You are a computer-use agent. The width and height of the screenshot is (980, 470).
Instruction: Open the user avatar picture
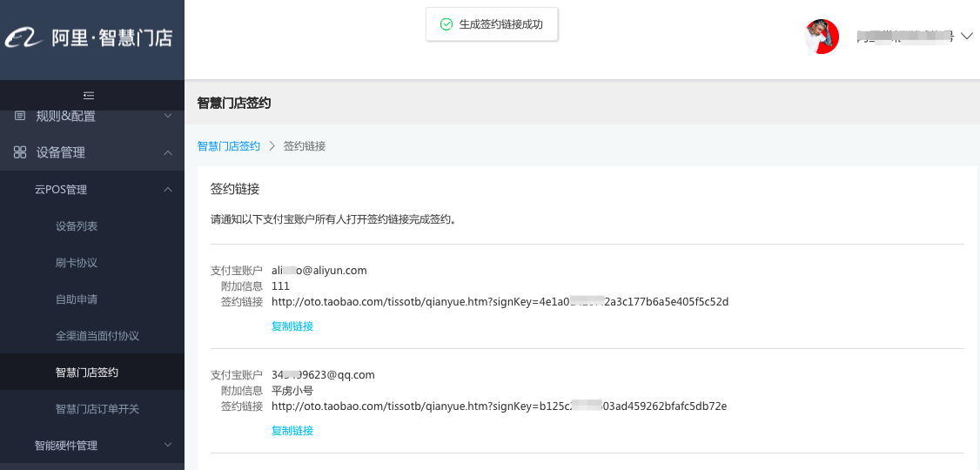click(822, 37)
